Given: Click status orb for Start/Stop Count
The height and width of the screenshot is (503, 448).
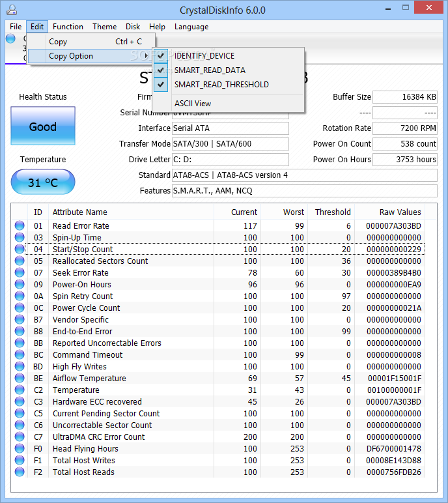Looking at the screenshot, I should tap(20, 249).
